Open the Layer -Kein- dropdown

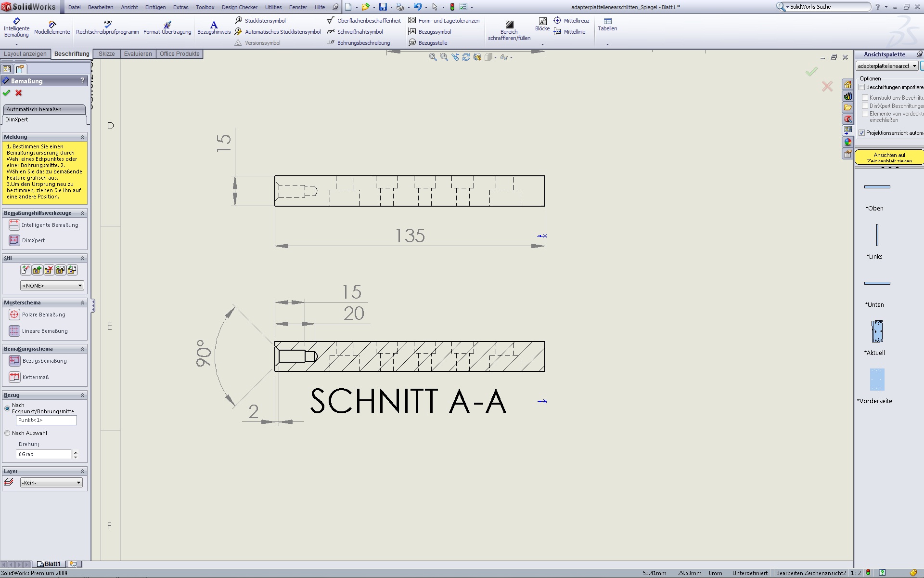(51, 483)
